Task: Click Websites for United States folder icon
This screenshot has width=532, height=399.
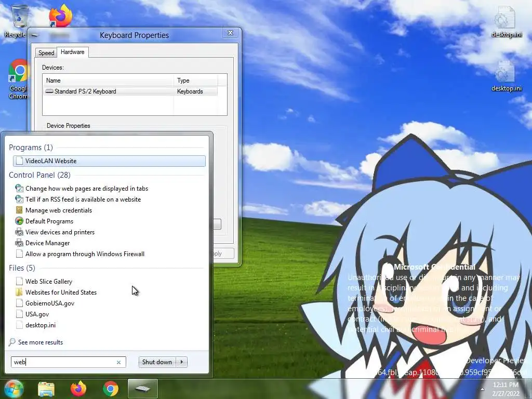Action: pos(19,292)
